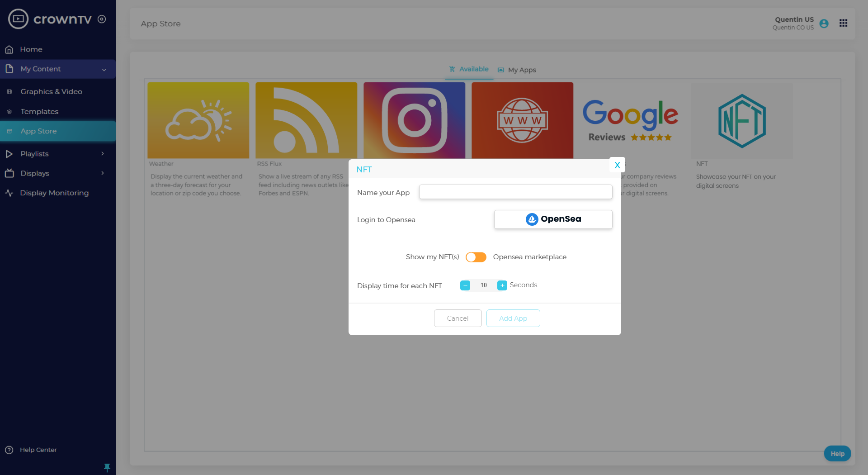Click the Graphics & Video icon
Image resolution: width=868 pixels, height=475 pixels.
(x=9, y=92)
